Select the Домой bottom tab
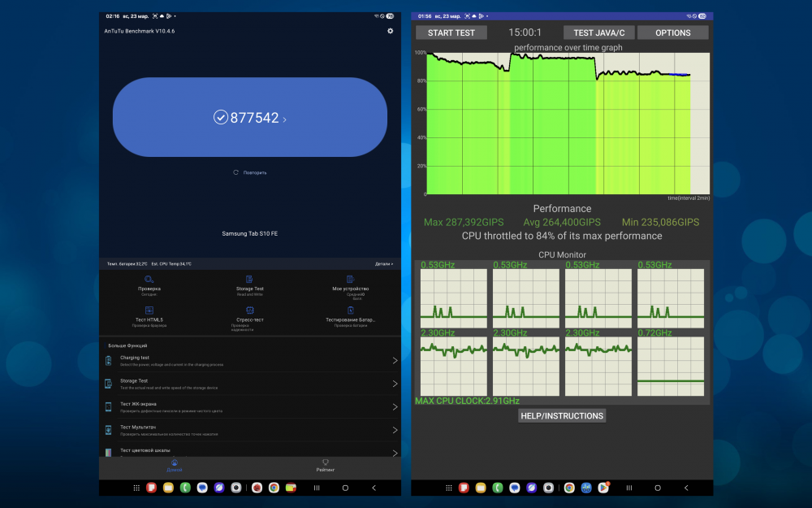The image size is (812, 508). tap(175, 465)
